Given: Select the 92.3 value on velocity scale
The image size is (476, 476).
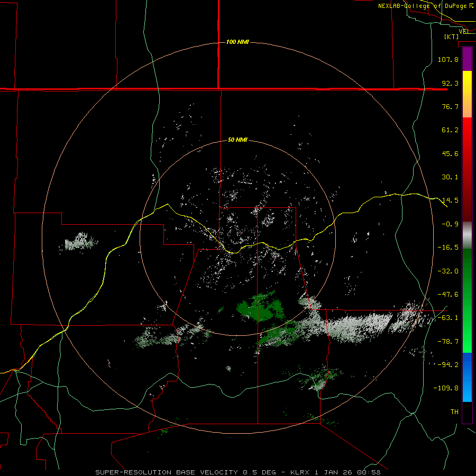Looking at the screenshot, I should click(x=450, y=83).
